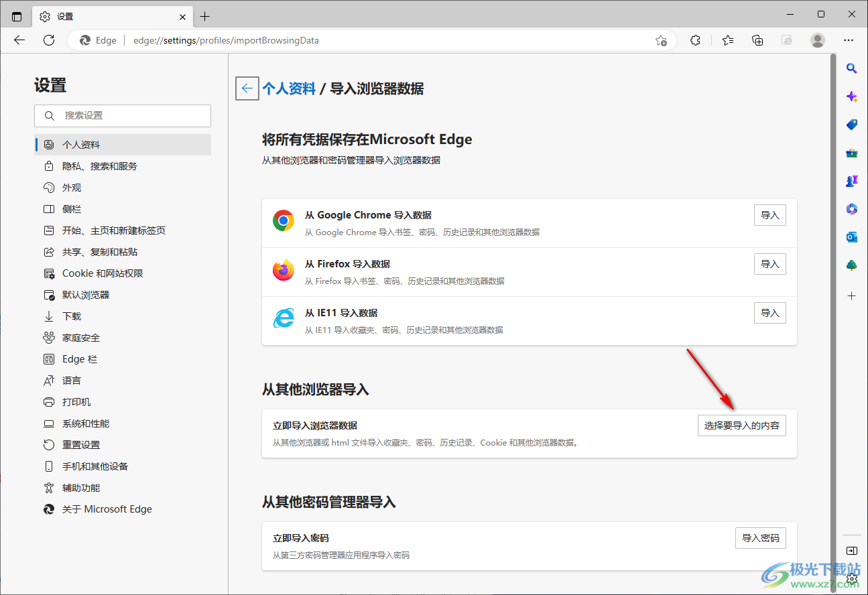Click the IE mode icon in toolbar
The image size is (868, 595).
tap(788, 40)
